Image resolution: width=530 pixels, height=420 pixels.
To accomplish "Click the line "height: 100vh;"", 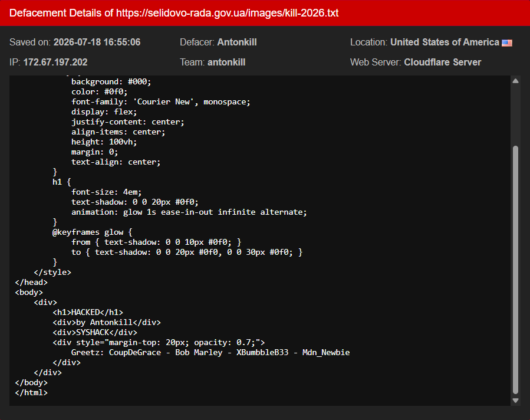I will pos(104,142).
